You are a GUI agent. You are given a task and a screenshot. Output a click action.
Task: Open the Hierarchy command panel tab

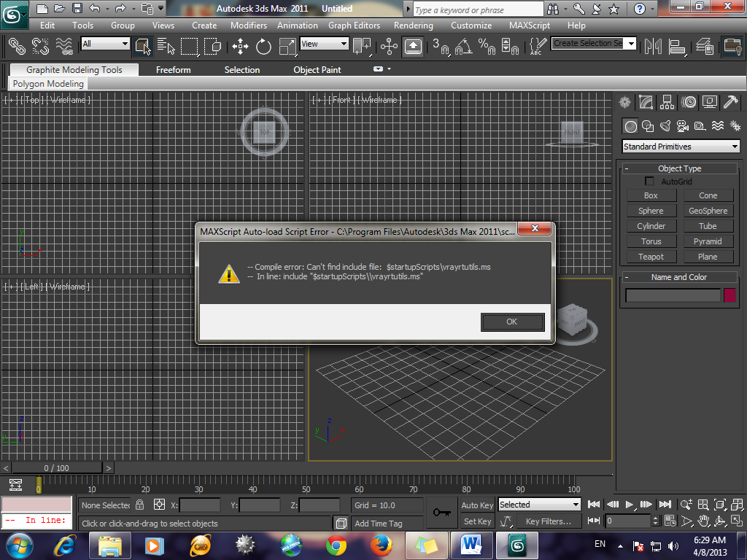click(x=667, y=102)
